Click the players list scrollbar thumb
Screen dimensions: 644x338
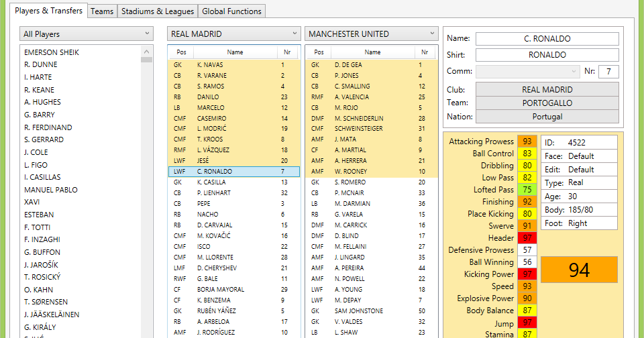(x=147, y=60)
